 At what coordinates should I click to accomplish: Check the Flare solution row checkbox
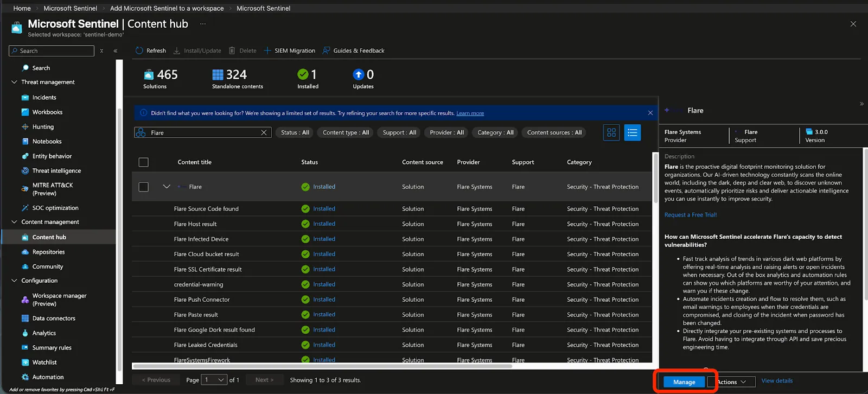coord(144,187)
